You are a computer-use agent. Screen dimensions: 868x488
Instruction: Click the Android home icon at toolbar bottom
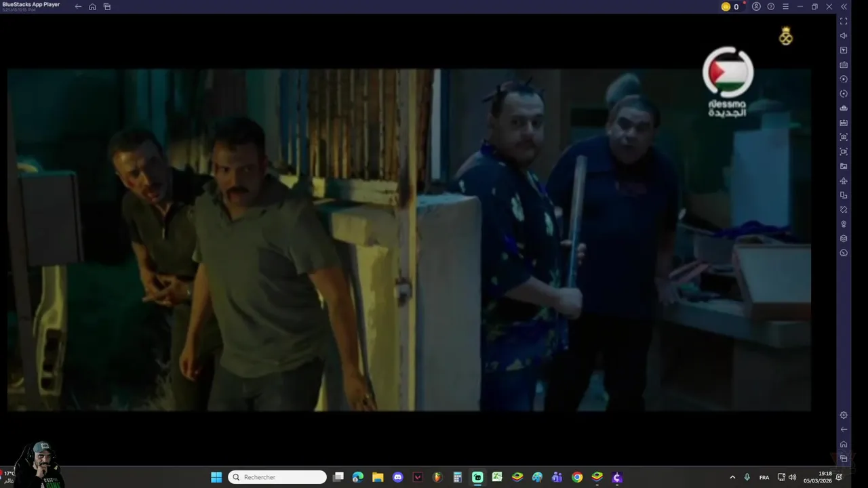coord(844,444)
